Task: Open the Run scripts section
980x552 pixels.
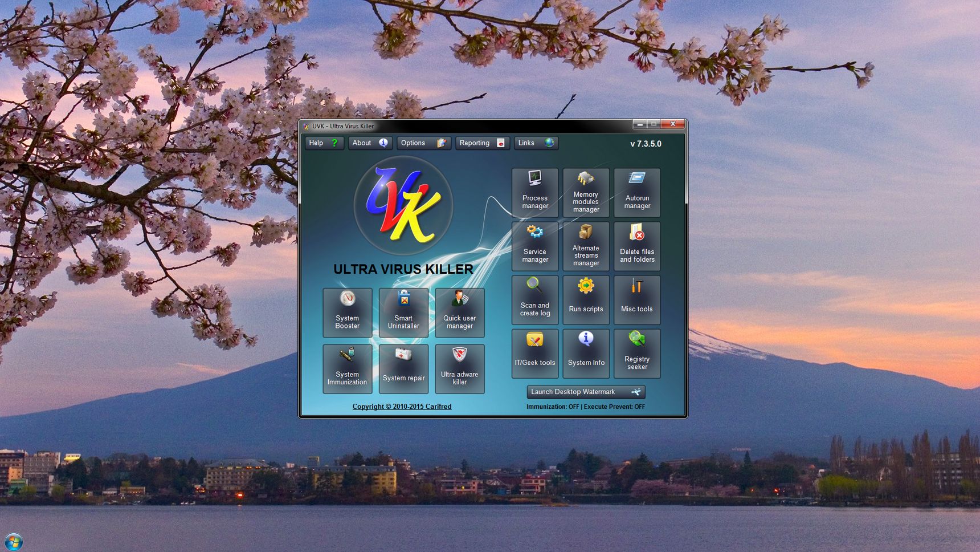Action: (586, 300)
